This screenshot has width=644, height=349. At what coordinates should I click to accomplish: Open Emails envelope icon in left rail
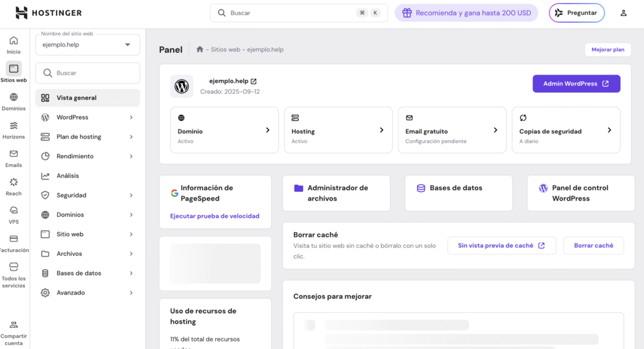[14, 153]
